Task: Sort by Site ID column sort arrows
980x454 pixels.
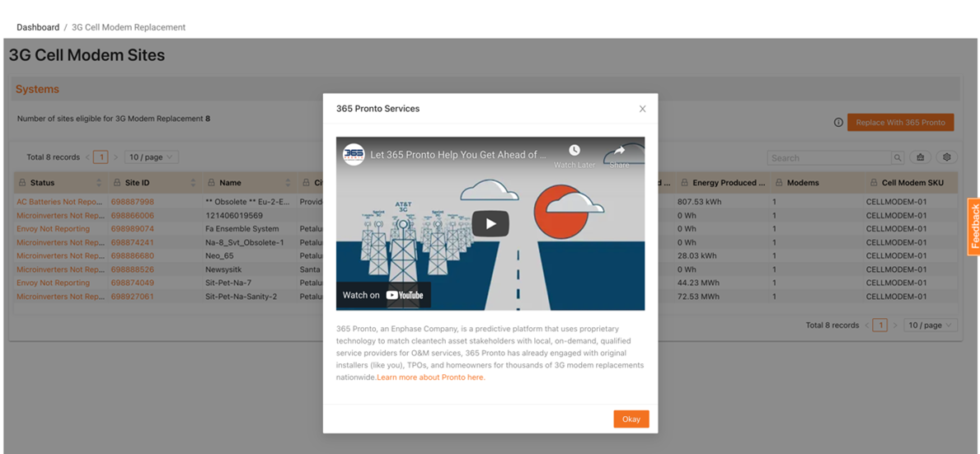Action: pos(193,183)
